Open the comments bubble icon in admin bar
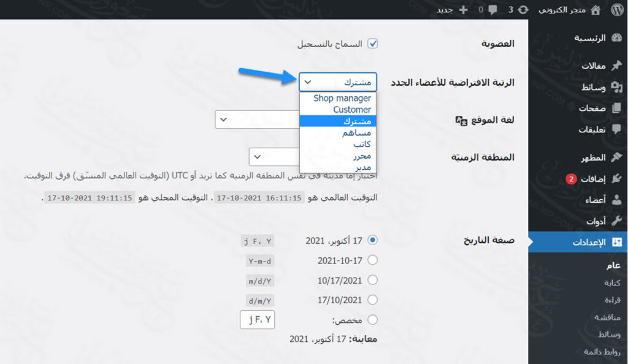This screenshot has width=628, height=364. [x=492, y=10]
